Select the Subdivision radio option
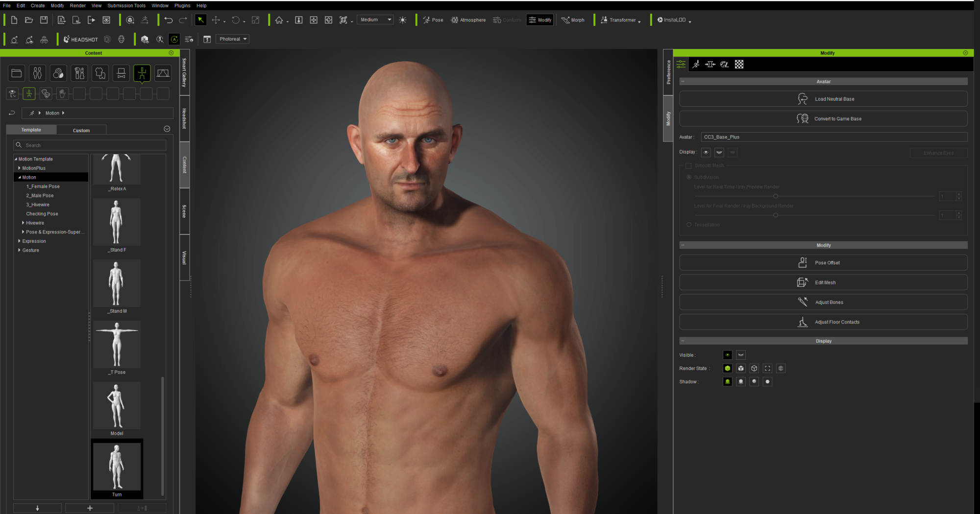Image resolution: width=980 pixels, height=514 pixels. [x=689, y=177]
